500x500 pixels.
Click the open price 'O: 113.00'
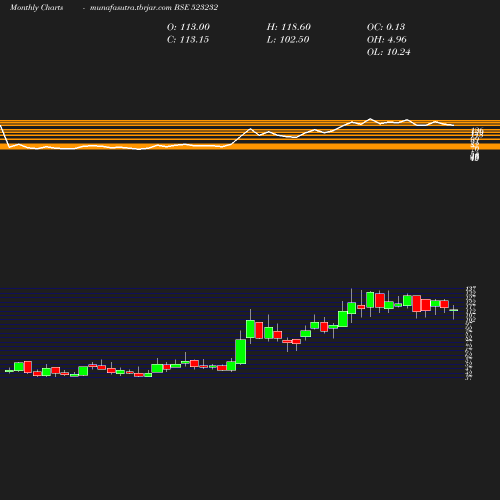point(188,27)
